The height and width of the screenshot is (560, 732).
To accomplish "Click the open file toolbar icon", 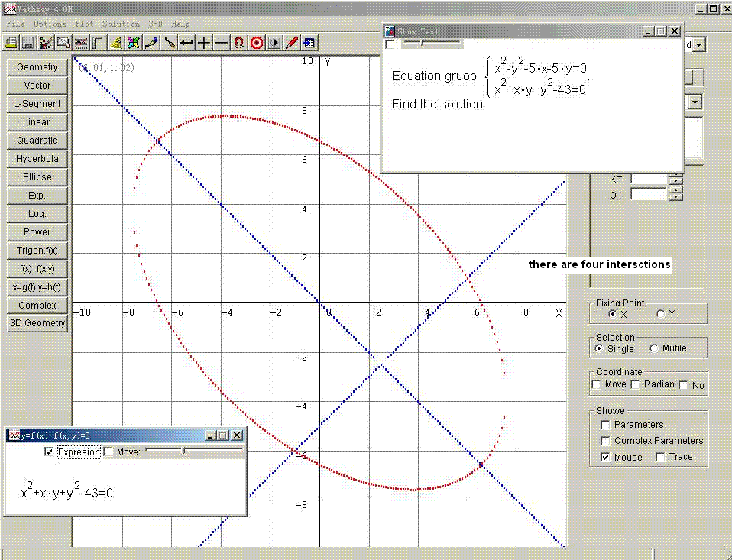I will pyautogui.click(x=11, y=43).
